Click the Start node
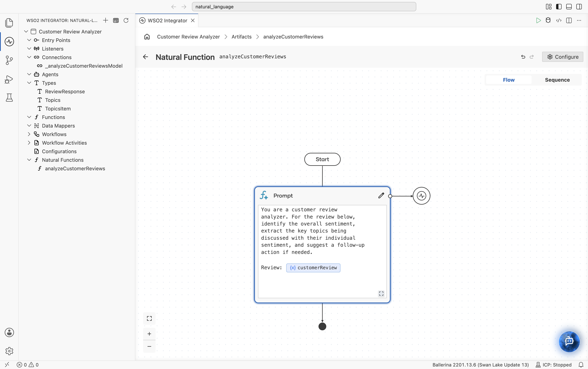 (322, 159)
